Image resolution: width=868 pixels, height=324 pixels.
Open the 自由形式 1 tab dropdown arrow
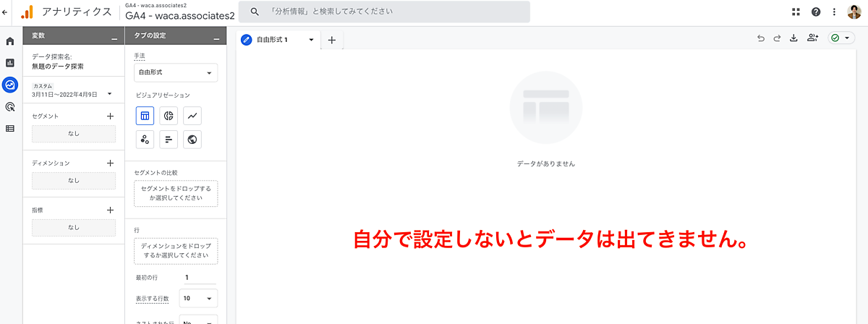click(x=312, y=40)
